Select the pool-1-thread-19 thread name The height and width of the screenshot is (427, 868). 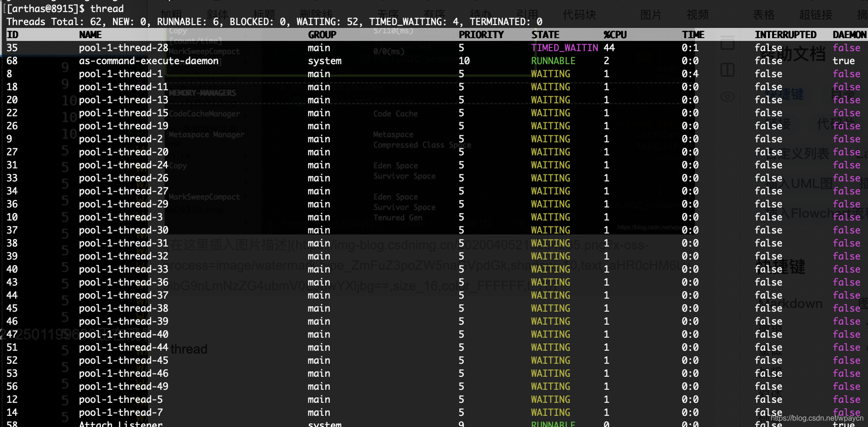(124, 126)
